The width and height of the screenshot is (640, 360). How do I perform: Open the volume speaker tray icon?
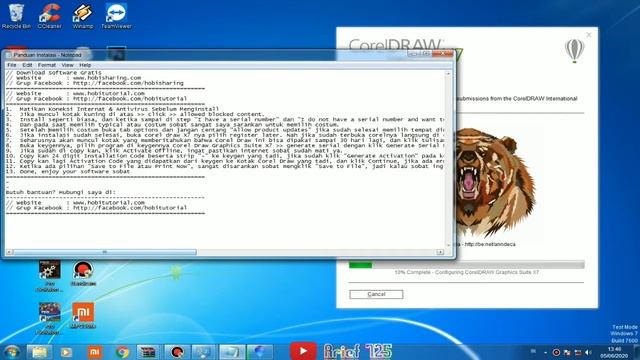click(x=588, y=352)
